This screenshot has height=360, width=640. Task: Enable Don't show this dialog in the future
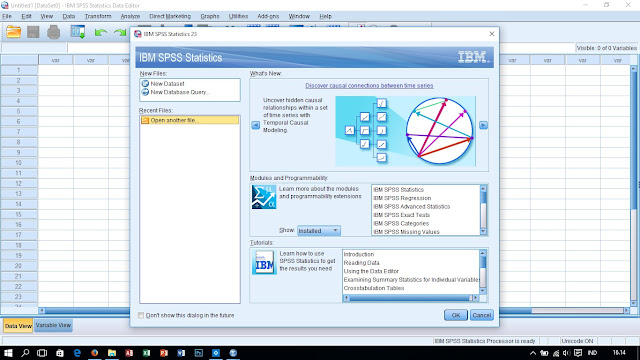pos(141,315)
